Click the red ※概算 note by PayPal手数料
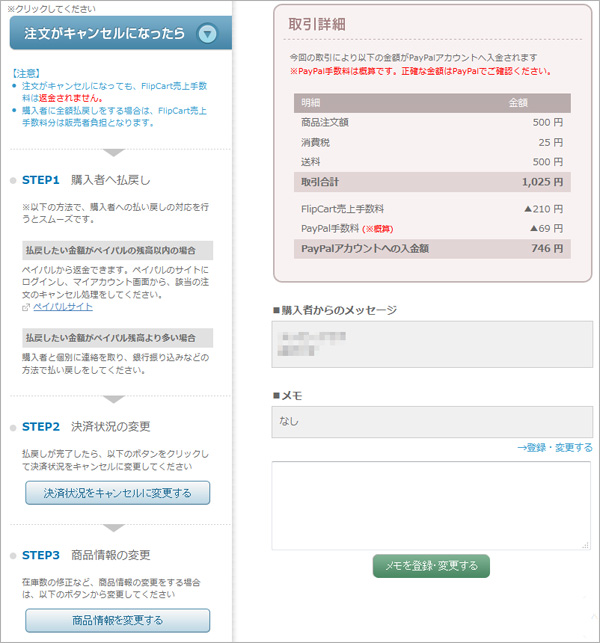The height and width of the screenshot is (643, 600). [x=377, y=229]
